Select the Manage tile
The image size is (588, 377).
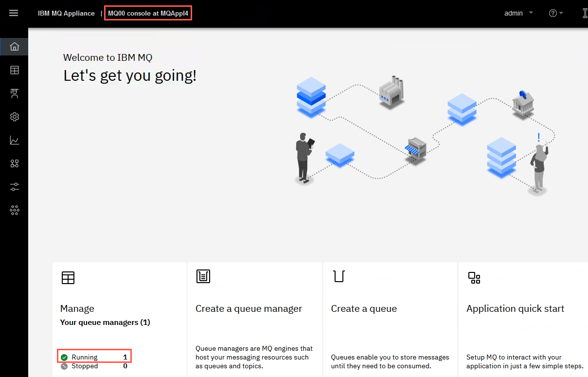[119, 320]
